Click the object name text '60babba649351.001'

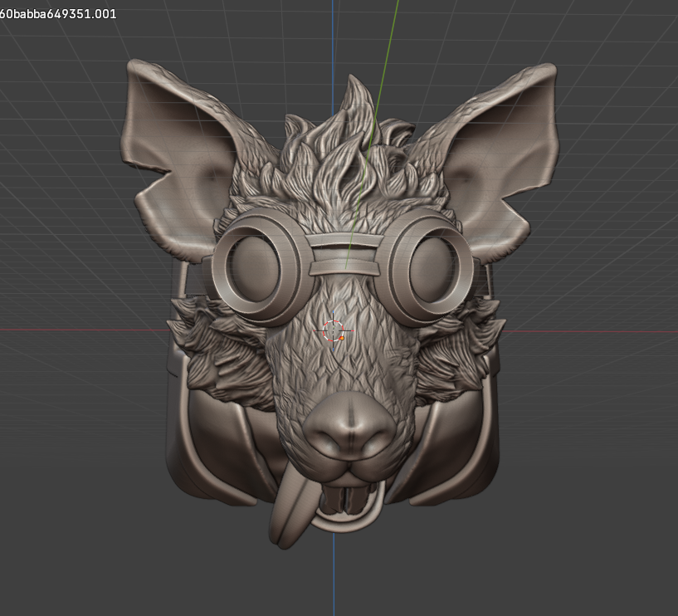coord(58,14)
